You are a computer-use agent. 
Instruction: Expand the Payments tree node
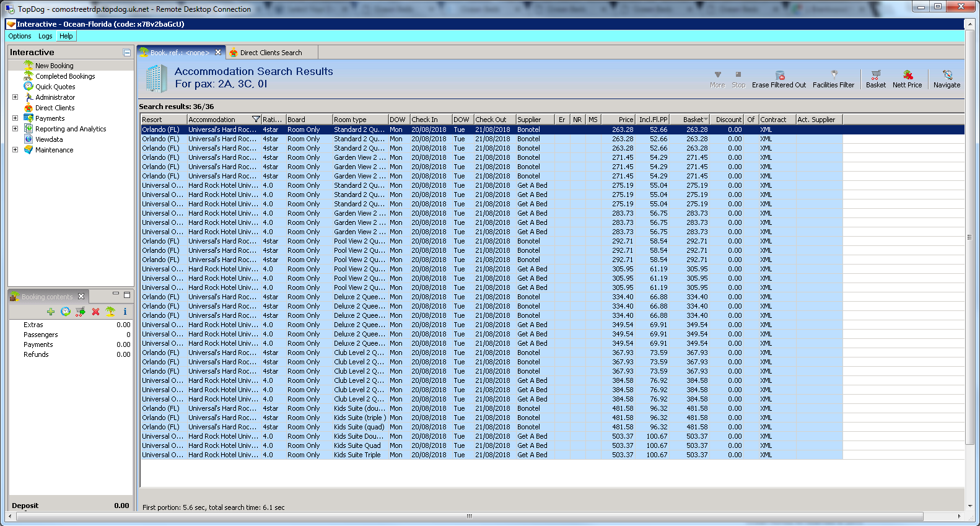[15, 118]
